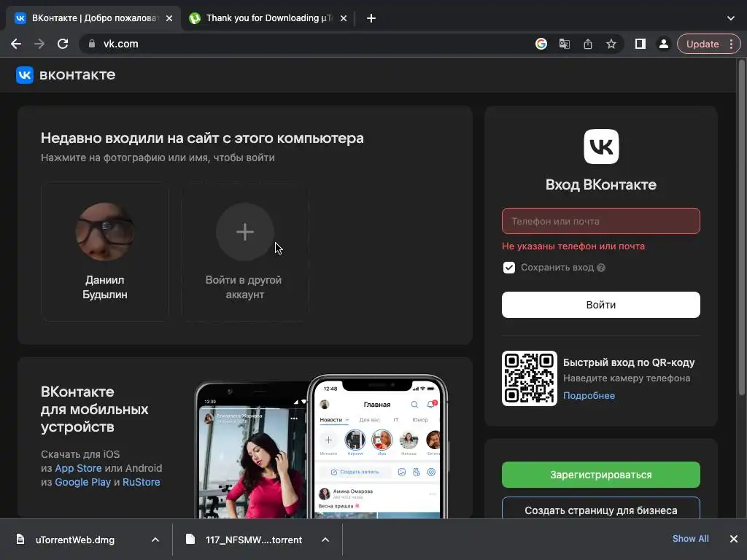Click the Телефон или почта input field
Screen dimensions: 747x560
(601, 221)
